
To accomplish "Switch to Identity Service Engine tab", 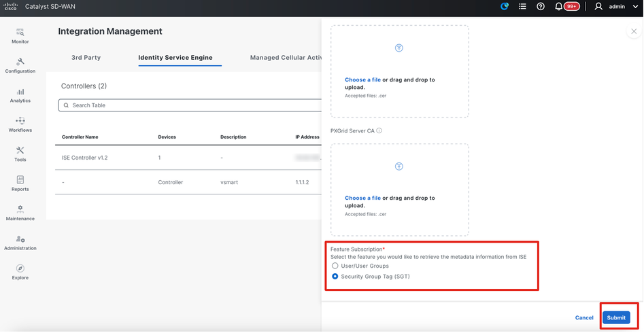I will (x=175, y=58).
